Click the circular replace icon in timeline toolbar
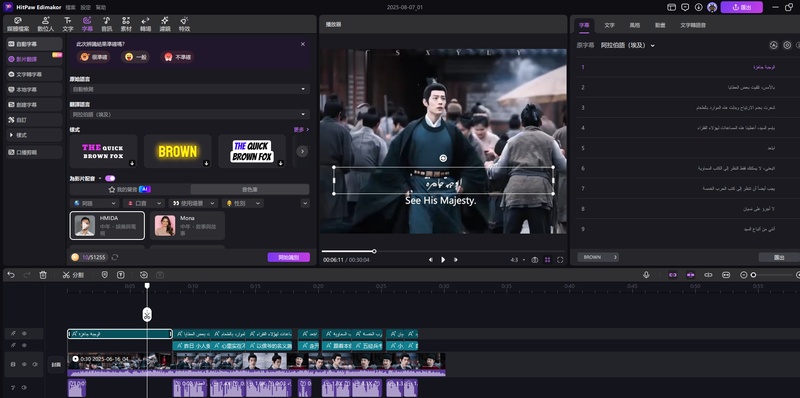800x398 pixels. click(x=144, y=275)
